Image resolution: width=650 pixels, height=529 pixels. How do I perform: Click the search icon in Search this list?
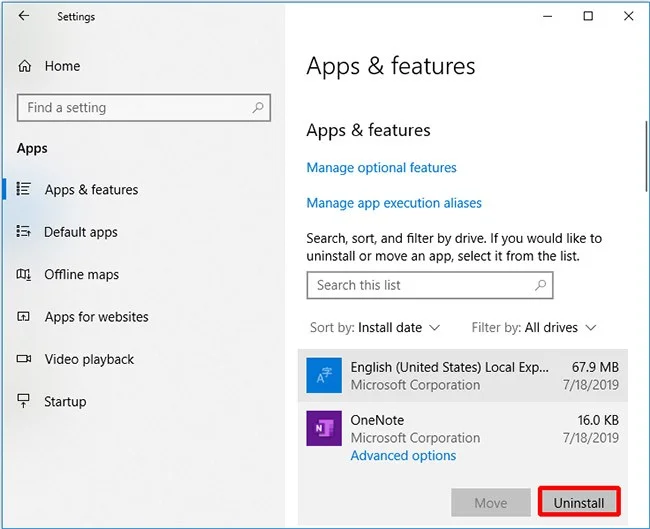tap(540, 285)
